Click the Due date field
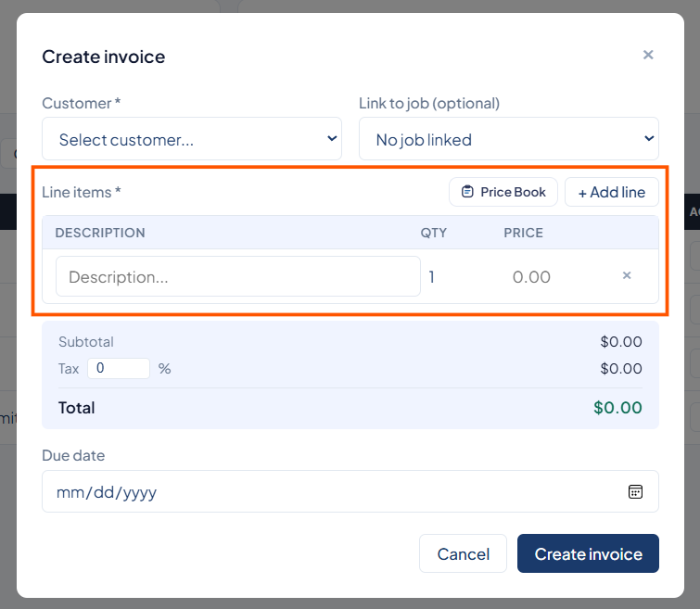The width and height of the screenshot is (700, 609). click(x=350, y=491)
